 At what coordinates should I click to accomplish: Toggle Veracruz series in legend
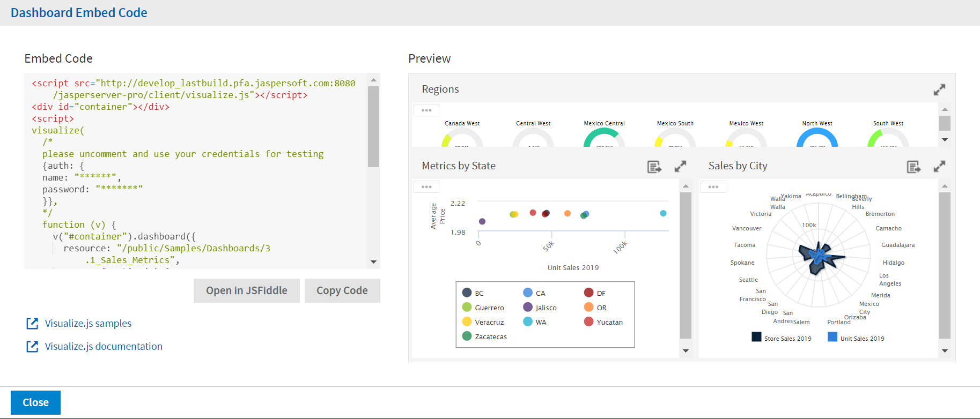click(x=483, y=322)
